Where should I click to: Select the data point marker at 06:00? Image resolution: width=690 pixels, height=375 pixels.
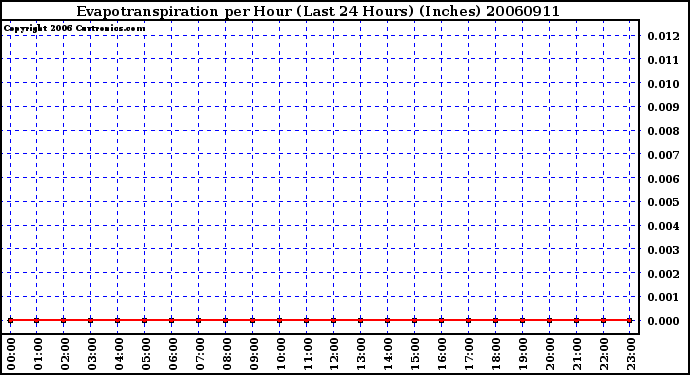[172, 320]
